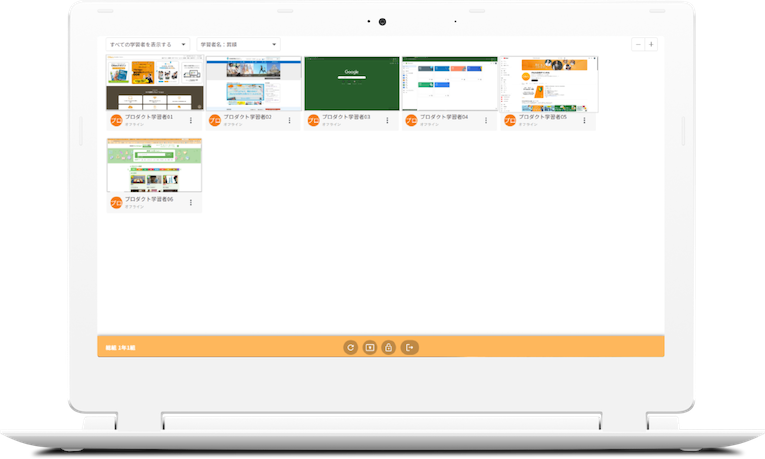Decrease thumbnail size with minus button
The image size is (765, 459).
pos(638,44)
